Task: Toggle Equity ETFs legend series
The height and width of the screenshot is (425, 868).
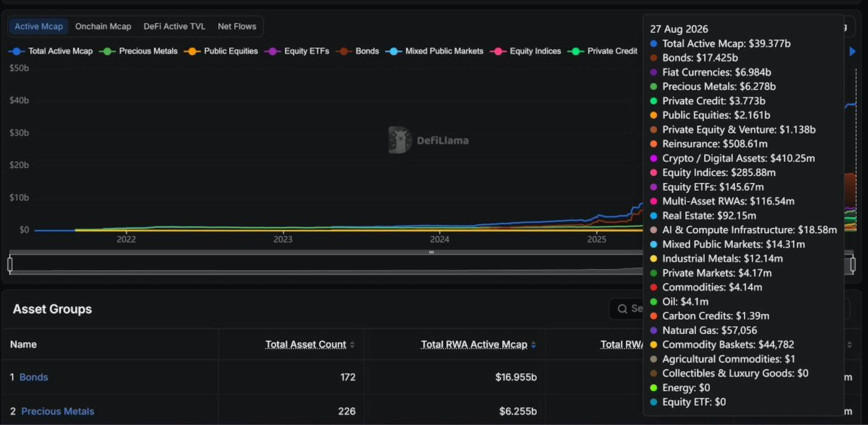Action: pyautogui.click(x=297, y=51)
